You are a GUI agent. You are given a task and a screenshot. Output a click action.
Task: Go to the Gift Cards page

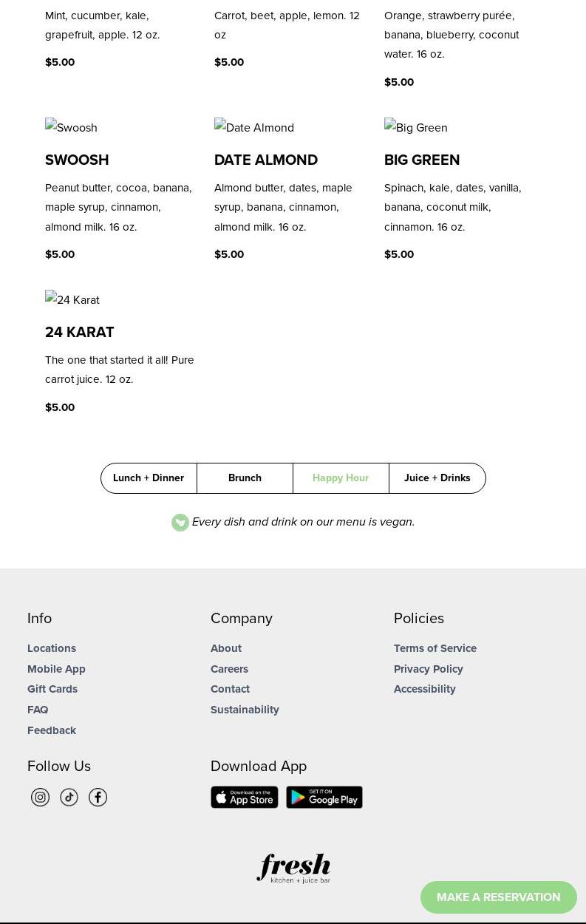pyautogui.click(x=52, y=689)
